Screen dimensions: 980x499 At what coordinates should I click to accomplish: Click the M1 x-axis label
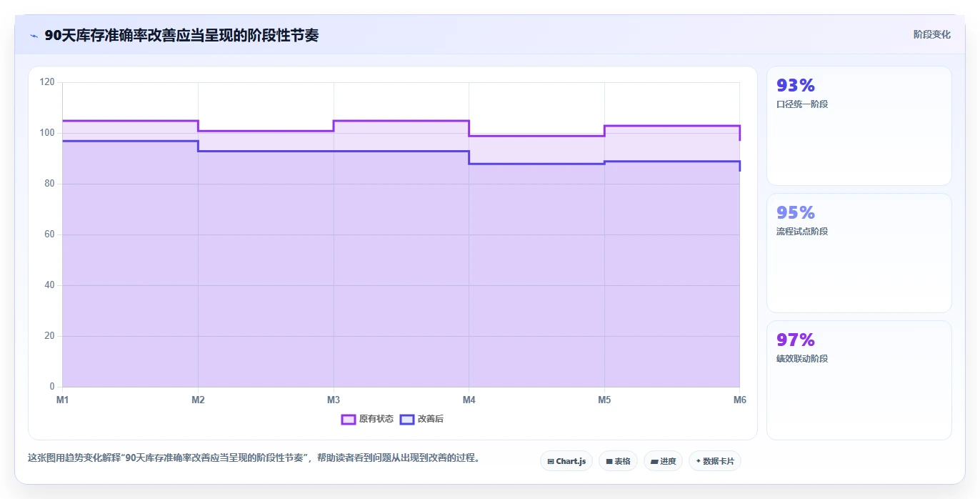click(x=63, y=400)
